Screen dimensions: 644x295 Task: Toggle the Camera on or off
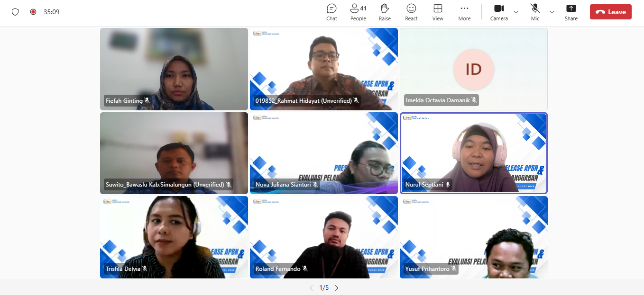[499, 12]
